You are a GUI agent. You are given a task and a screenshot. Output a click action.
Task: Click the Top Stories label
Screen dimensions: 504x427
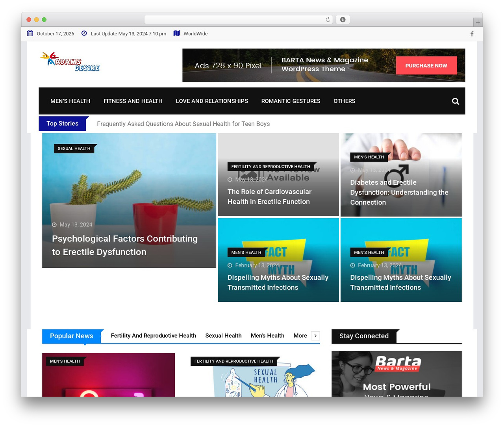62,124
